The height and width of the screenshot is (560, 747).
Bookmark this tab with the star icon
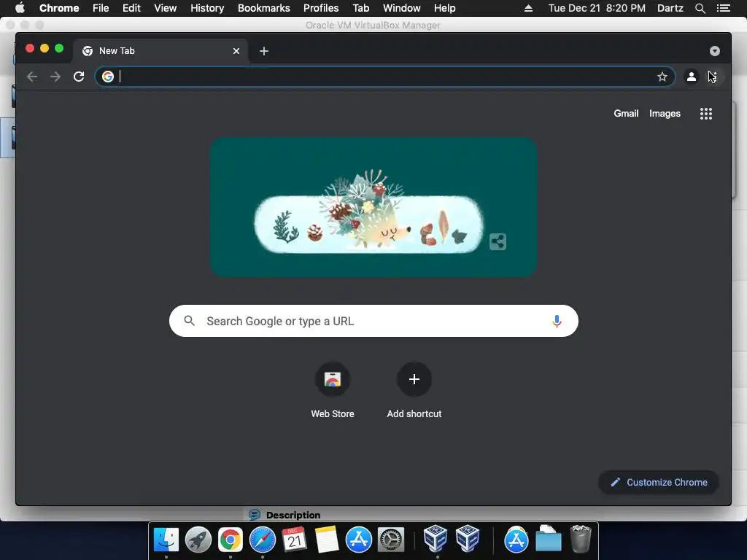tap(662, 77)
